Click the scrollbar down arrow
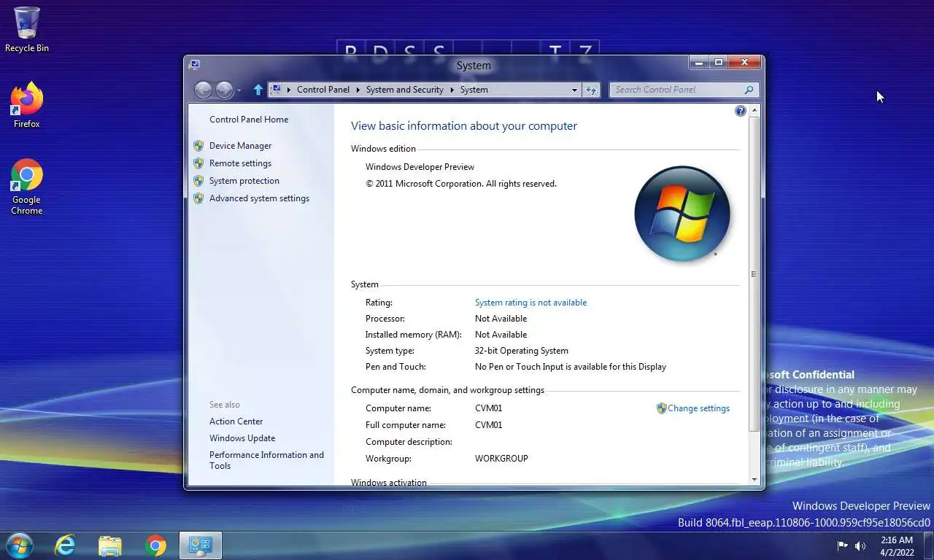 pyautogui.click(x=754, y=480)
